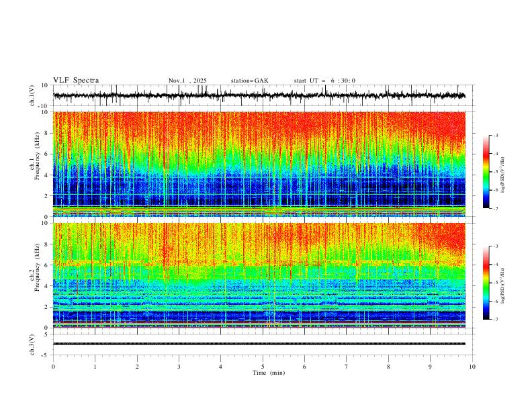Click "-7" tick on ch.1 color bar

coord(495,208)
